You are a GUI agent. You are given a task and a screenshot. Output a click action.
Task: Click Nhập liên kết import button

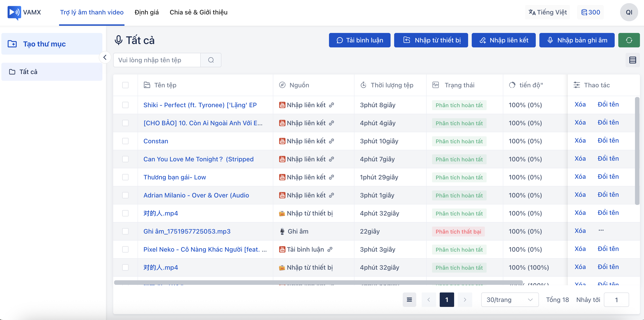503,40
